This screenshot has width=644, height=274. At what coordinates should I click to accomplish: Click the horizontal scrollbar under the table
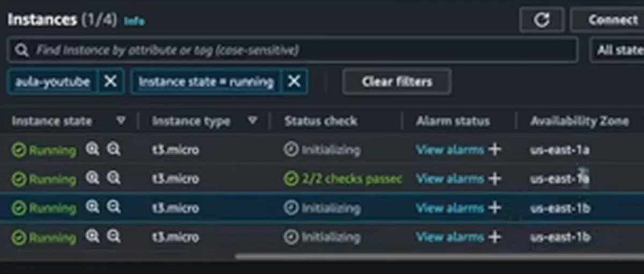[439, 256]
